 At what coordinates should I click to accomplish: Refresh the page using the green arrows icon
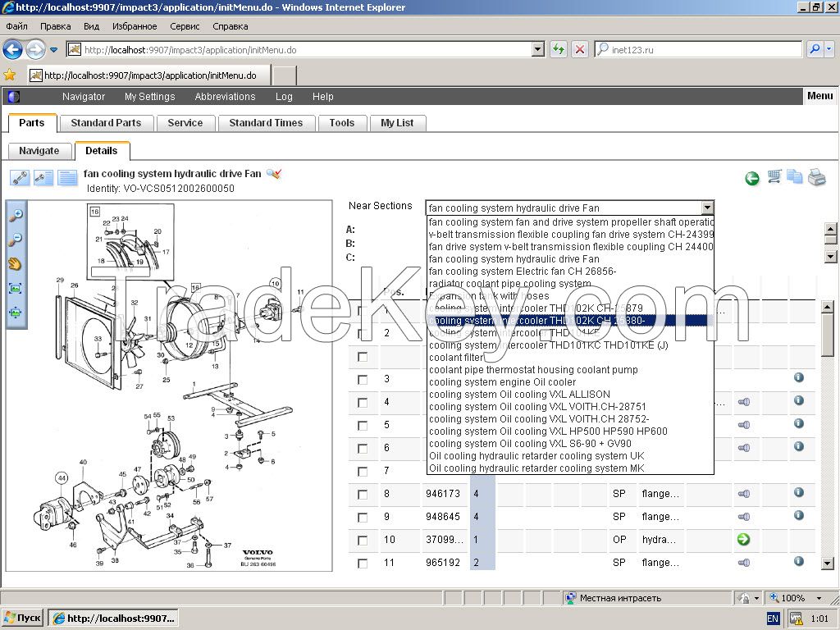(558, 50)
